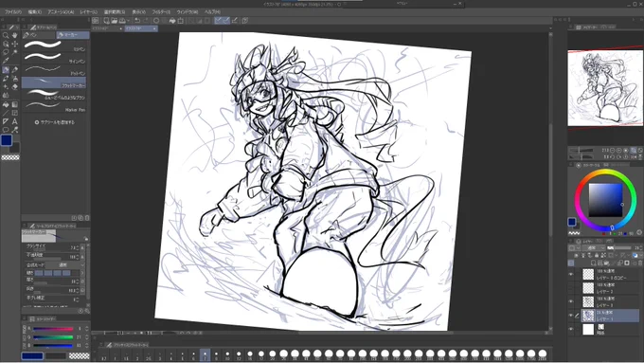Click the Fill icon in command bar
Screen dimensions: 644x363
pos(172,20)
